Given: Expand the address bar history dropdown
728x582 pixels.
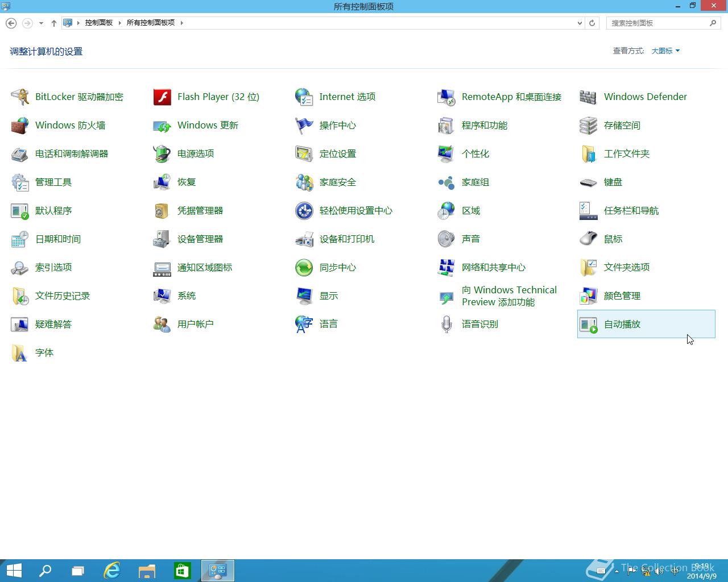Looking at the screenshot, I should tap(580, 23).
